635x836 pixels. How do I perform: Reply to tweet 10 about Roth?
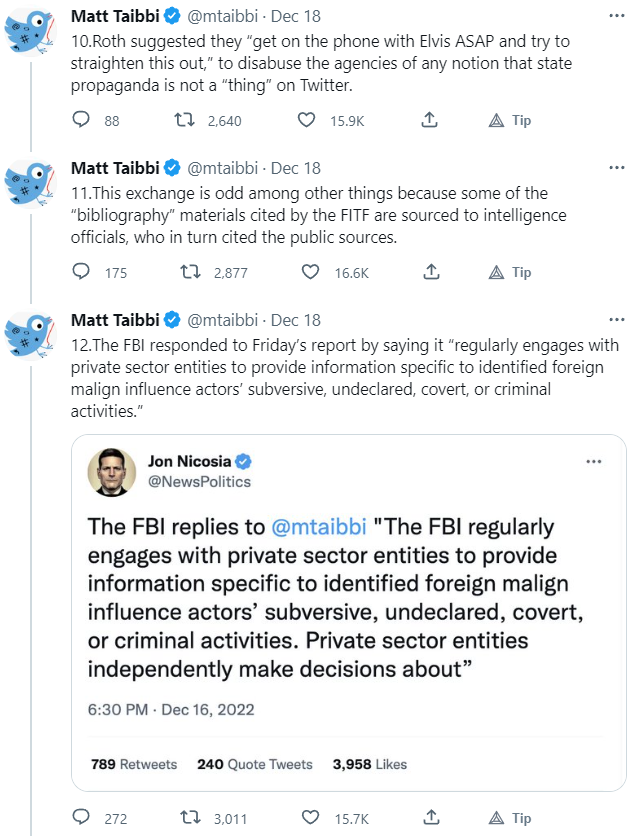tap(83, 120)
